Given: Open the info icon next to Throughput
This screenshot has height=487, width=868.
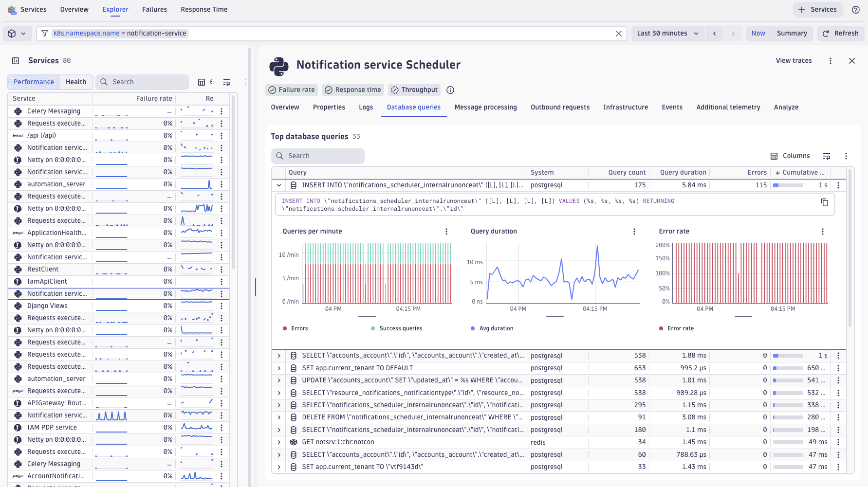Looking at the screenshot, I should point(450,90).
